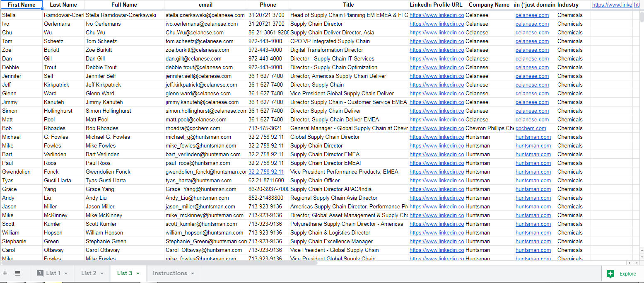Open the LinkedIn link in Carol Ottaway's row
The width and height of the screenshot is (644, 283).
[437, 250]
